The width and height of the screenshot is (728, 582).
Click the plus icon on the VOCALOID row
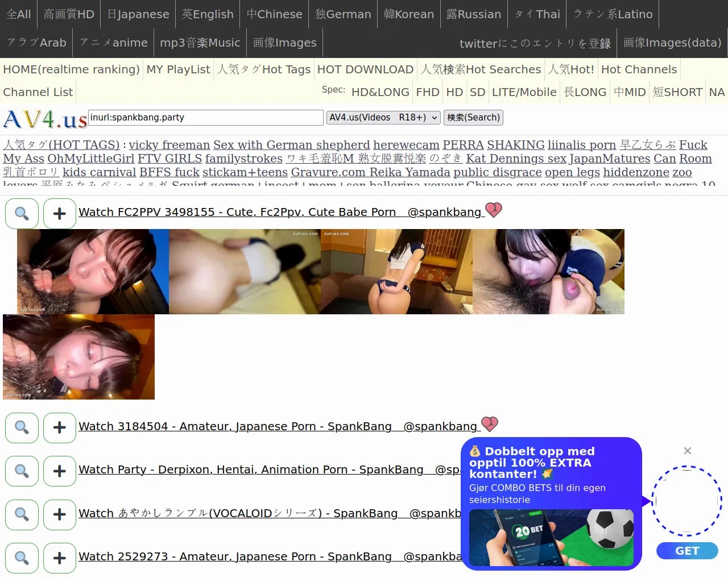coord(60,515)
